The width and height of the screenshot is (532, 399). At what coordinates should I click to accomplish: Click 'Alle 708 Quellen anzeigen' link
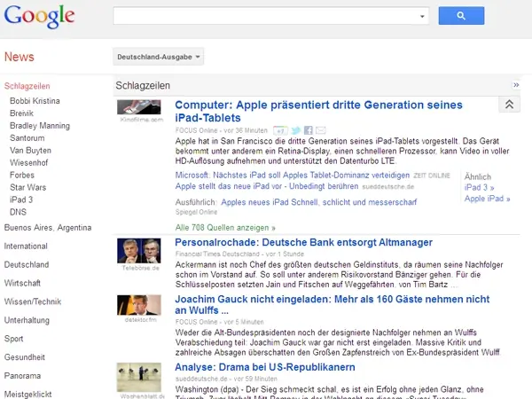point(225,228)
